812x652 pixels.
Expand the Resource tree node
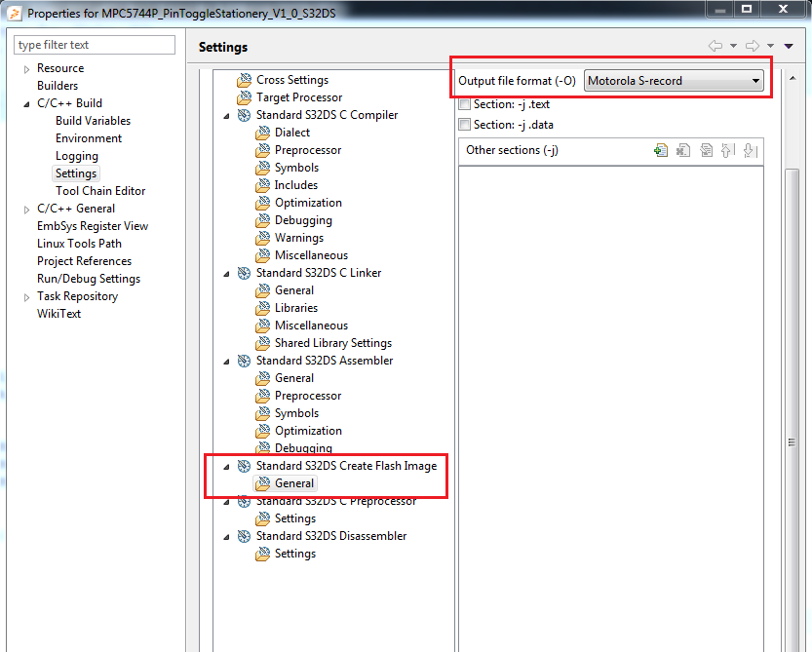[x=27, y=69]
